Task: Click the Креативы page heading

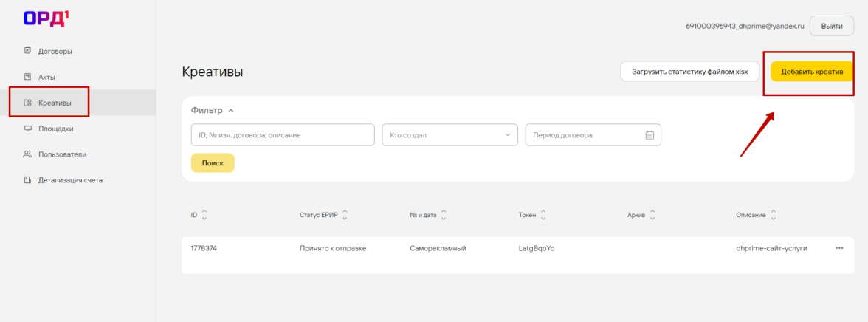Action: [x=213, y=72]
